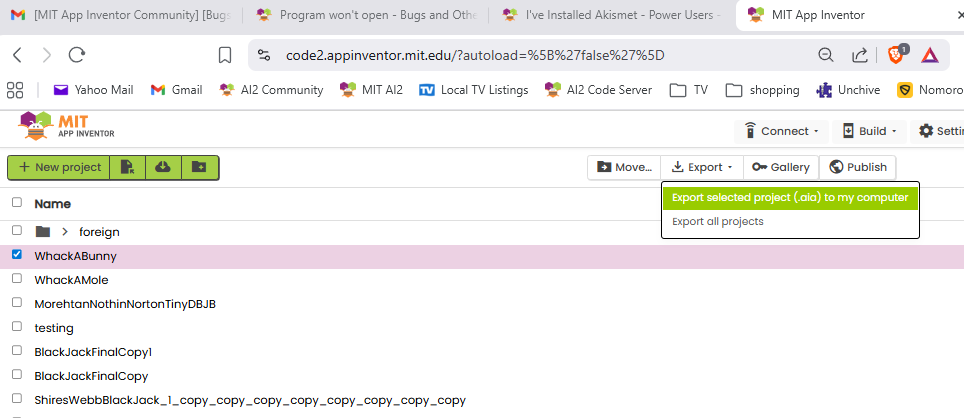Click the cloud download import icon
Screen dimensions: 964x418
(x=163, y=167)
